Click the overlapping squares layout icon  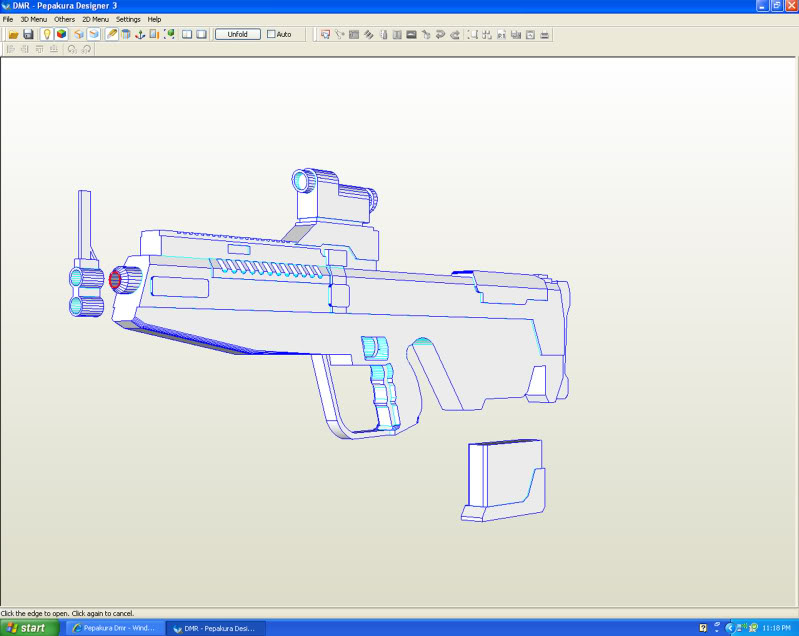click(x=516, y=35)
